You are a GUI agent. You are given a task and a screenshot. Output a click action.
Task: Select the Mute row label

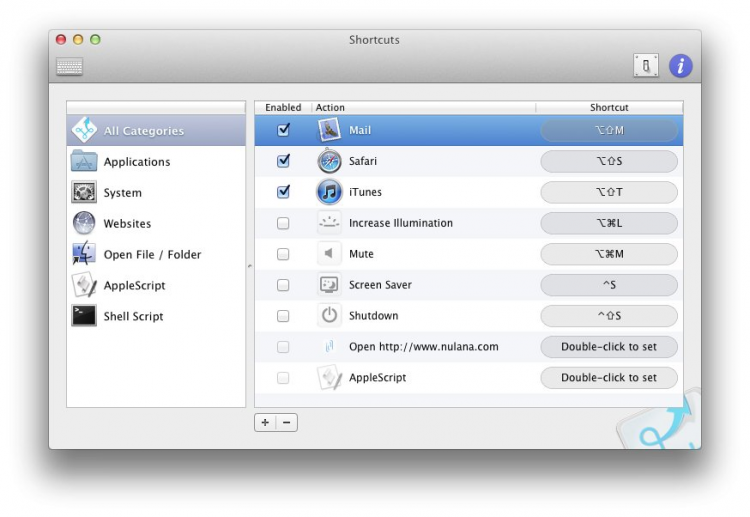pos(361,254)
